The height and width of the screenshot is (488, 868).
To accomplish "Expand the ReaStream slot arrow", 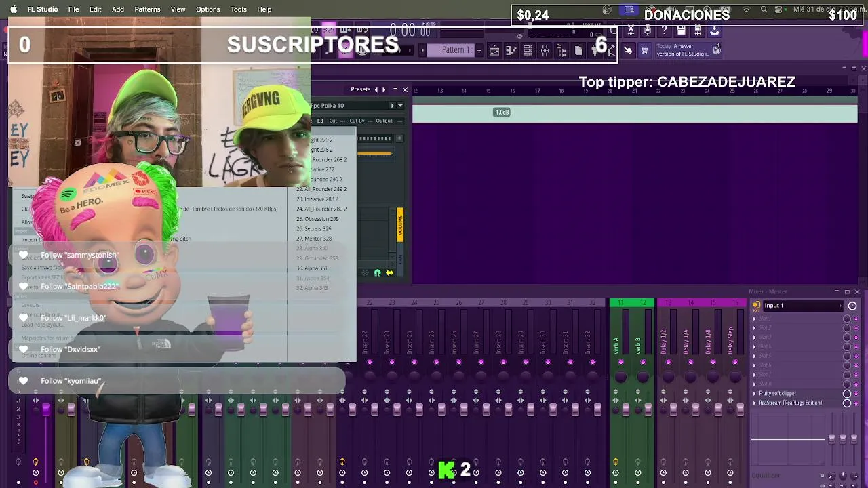I will (x=755, y=403).
